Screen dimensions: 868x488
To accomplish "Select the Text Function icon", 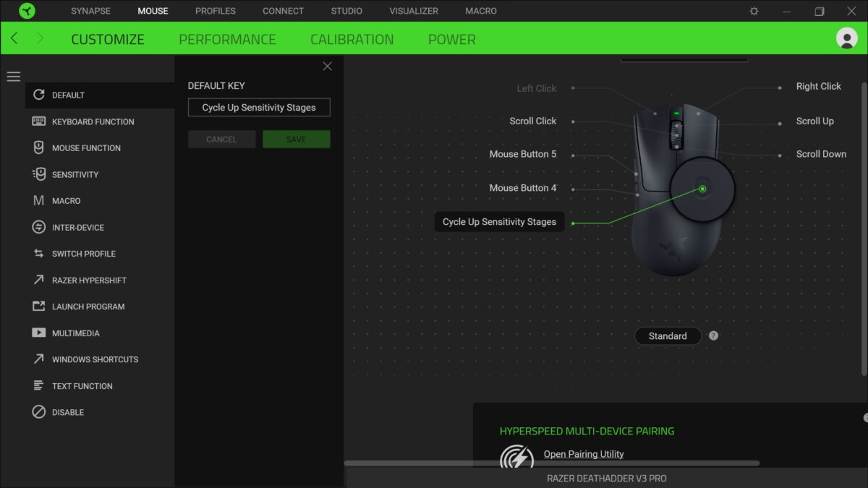I will (x=39, y=385).
